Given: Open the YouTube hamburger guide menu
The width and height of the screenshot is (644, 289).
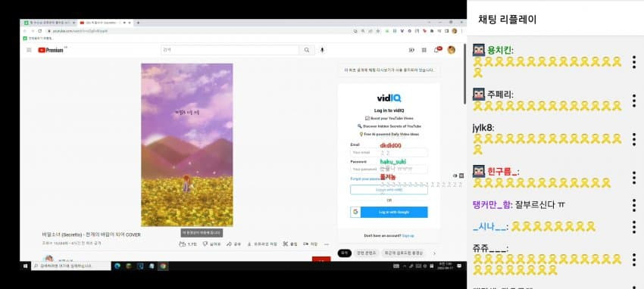Looking at the screenshot, I should click(x=29, y=50).
